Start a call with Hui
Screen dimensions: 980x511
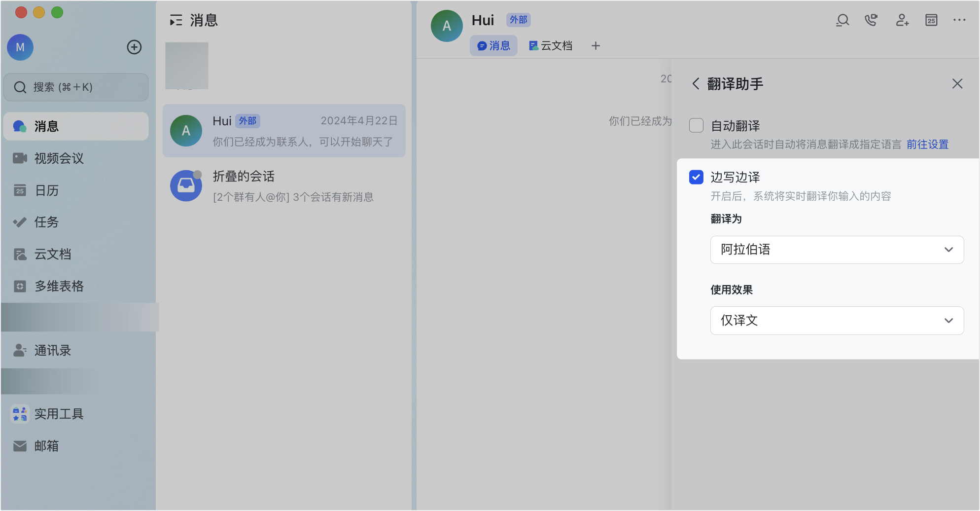coord(872,20)
